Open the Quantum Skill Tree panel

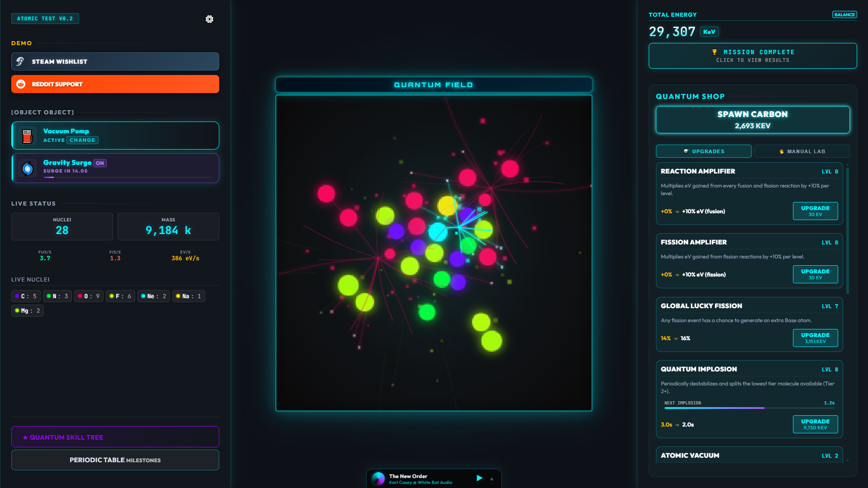pyautogui.click(x=115, y=437)
